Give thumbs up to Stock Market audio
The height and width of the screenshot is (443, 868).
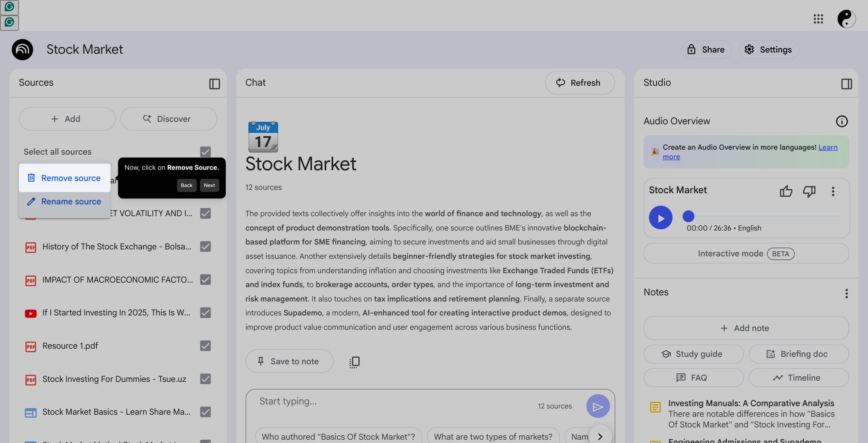[786, 191]
